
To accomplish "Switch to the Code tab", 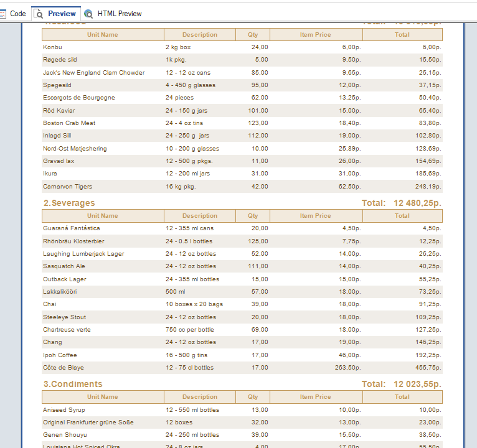I will click(x=13, y=14).
